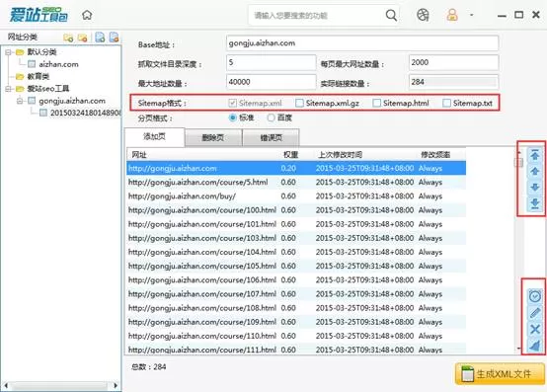
Task: Sort by 网址 column header
Action: tap(139, 154)
